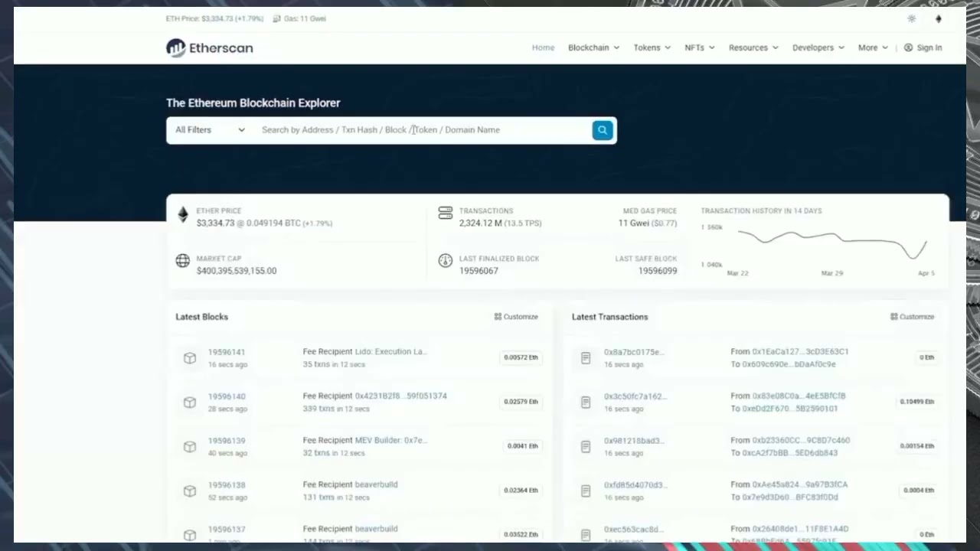Click the cube icon for block 19596141

(190, 357)
